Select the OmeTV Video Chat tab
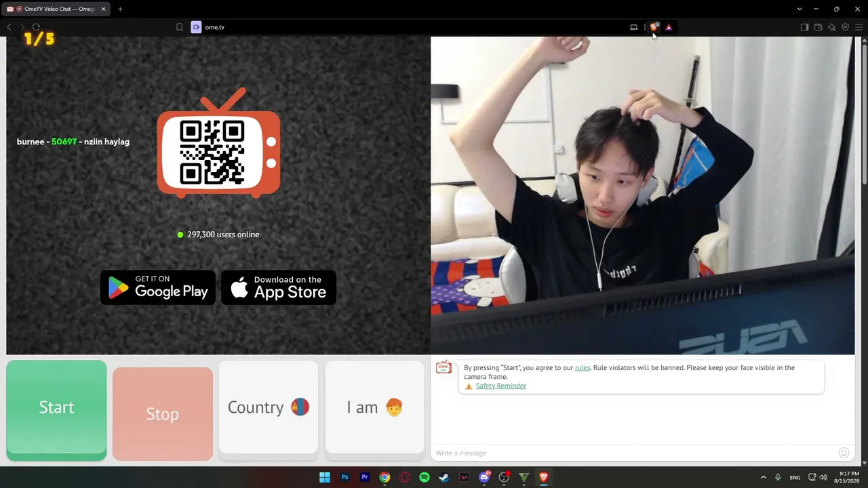Image resolution: width=868 pixels, height=488 pixels. pos(56,9)
